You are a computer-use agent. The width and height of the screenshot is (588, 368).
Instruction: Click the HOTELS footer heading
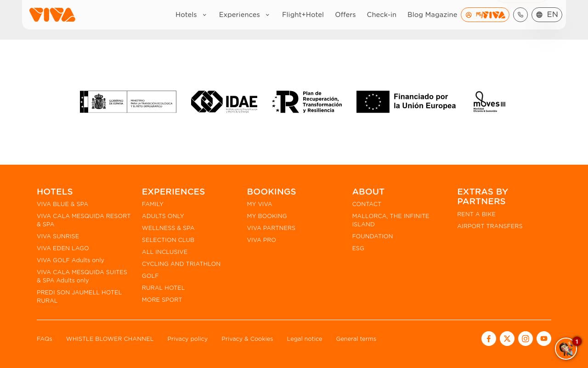coord(55,192)
